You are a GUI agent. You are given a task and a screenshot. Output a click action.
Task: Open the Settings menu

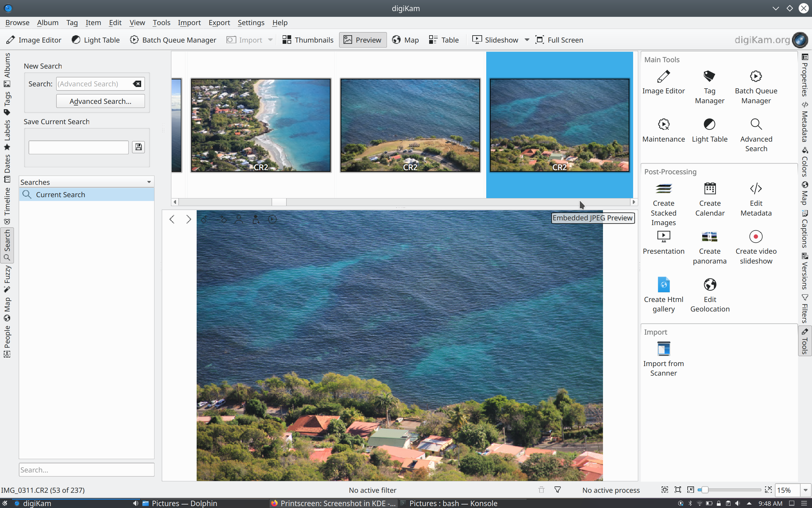pos(251,23)
